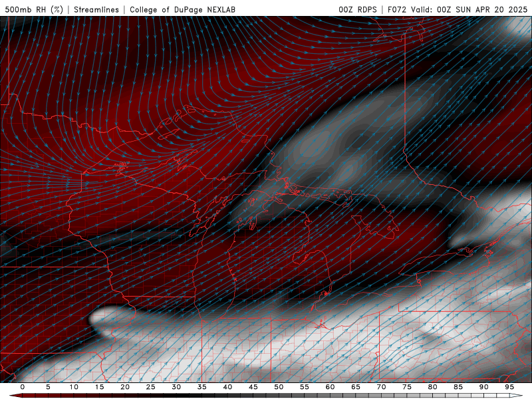
Task: Click the '60' value on color scale
Action: (330, 387)
